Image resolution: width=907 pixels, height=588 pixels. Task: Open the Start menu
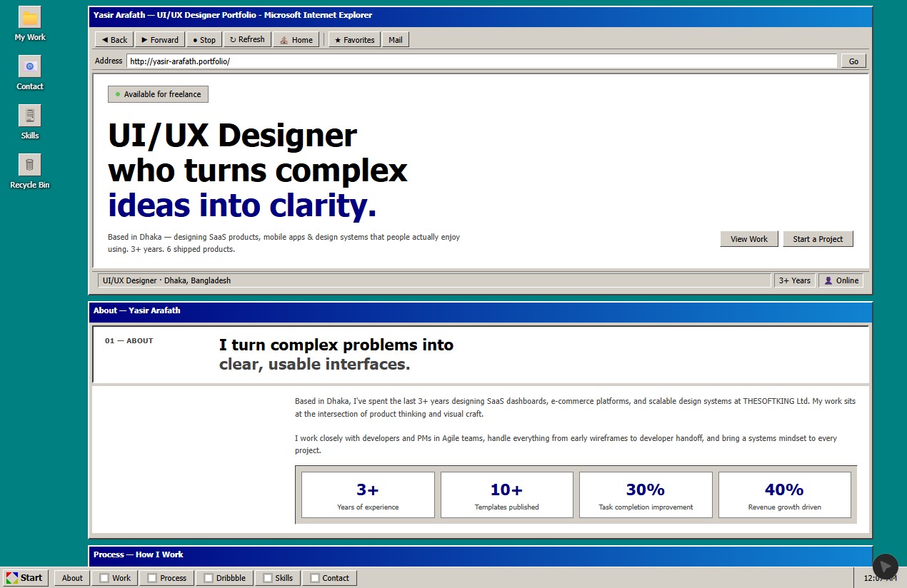click(25, 578)
